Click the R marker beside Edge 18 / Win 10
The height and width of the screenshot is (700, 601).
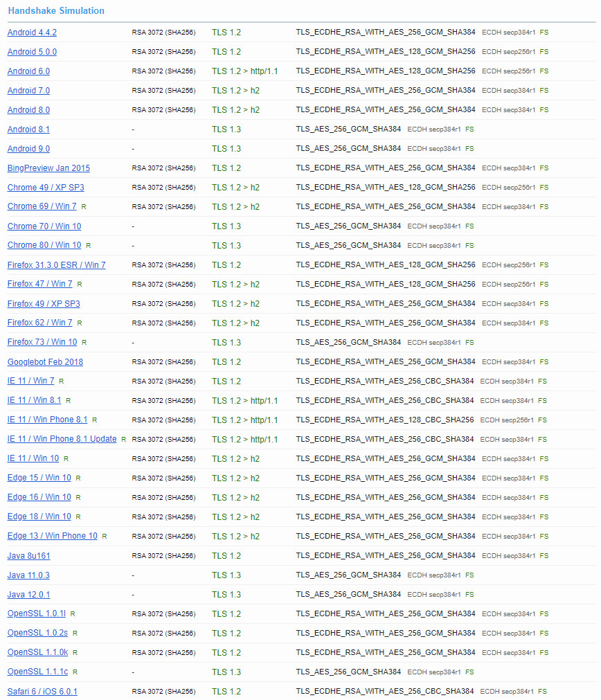point(78,517)
